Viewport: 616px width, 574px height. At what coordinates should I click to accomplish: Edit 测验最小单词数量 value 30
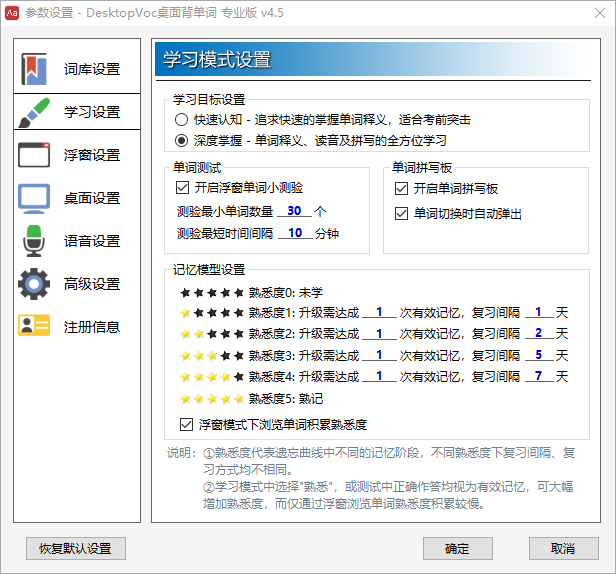(294, 211)
